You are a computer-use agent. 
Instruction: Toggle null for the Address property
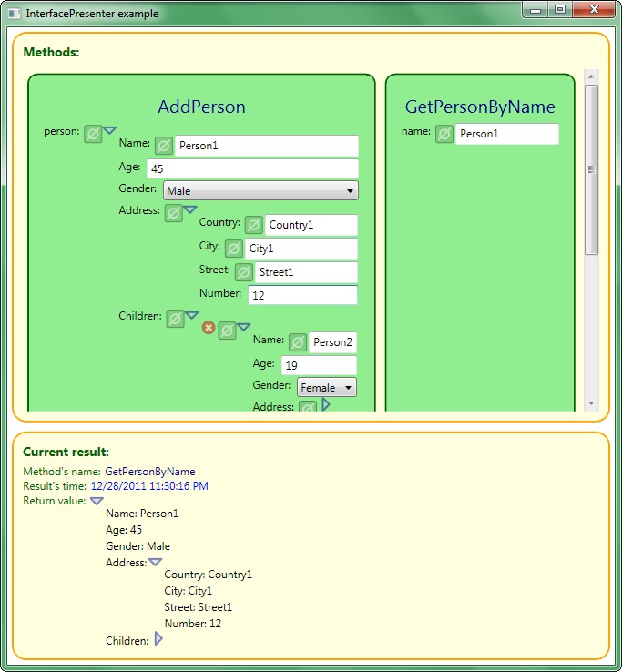(174, 213)
